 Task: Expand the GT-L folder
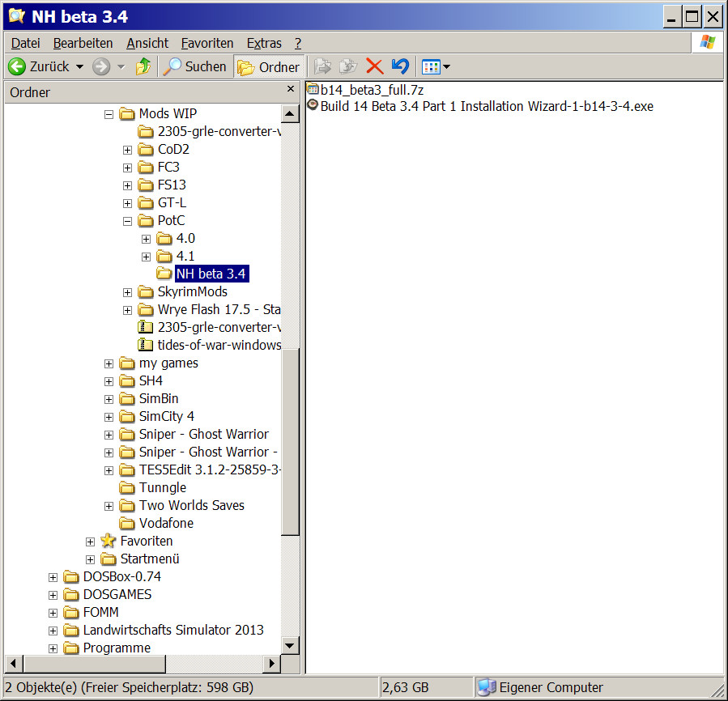(127, 203)
